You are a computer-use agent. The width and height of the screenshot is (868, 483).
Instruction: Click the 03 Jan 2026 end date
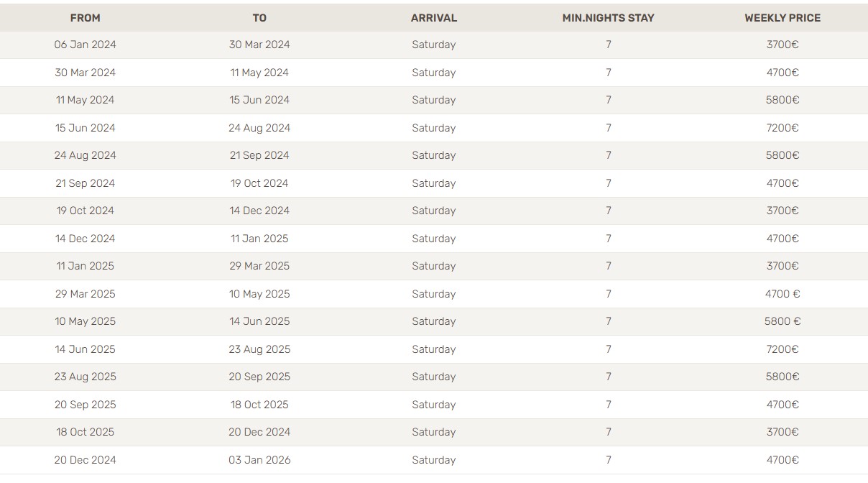coord(259,460)
